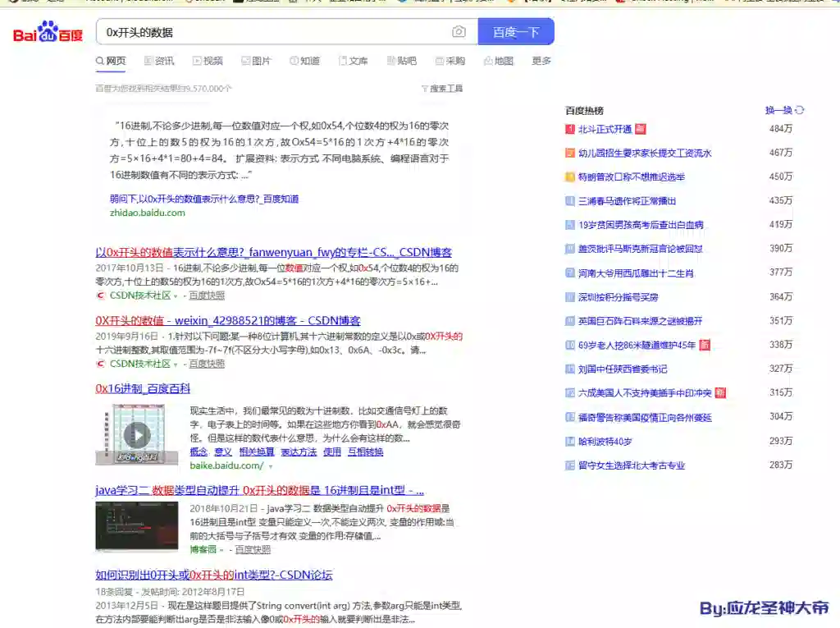Open the 采购 tab
The width and height of the screenshot is (840, 628).
point(450,61)
